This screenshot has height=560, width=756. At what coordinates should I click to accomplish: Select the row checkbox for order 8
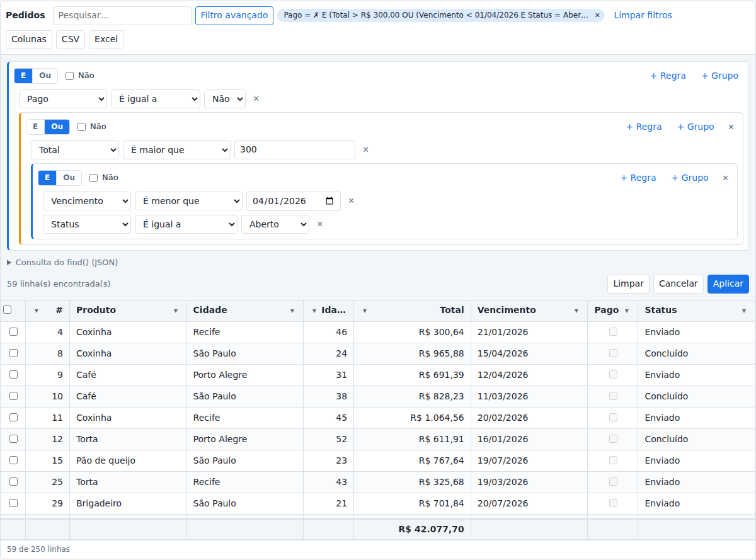click(13, 353)
